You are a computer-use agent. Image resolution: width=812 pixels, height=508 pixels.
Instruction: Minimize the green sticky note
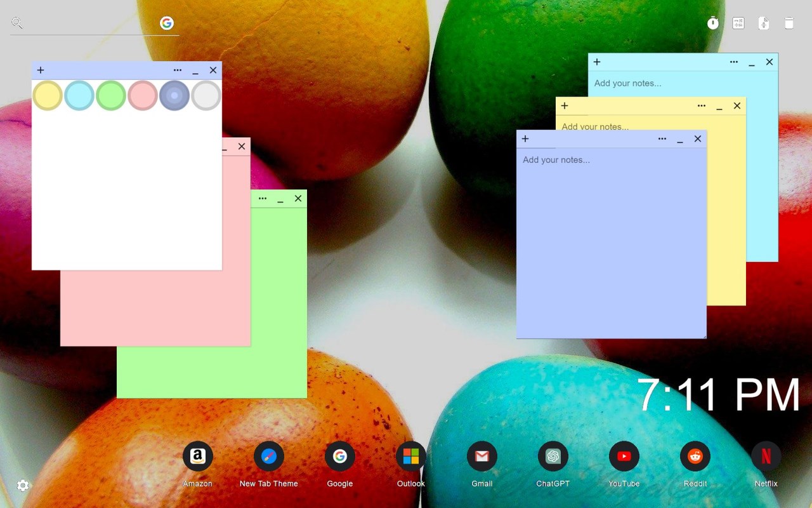(280, 199)
